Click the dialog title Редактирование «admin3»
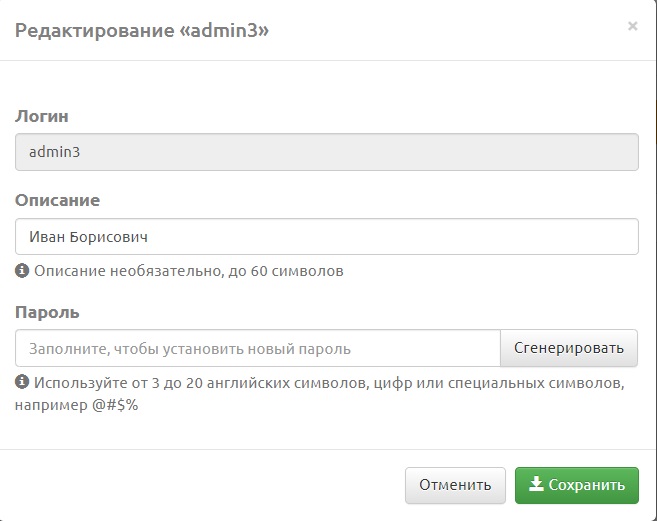Viewport: 657px width, 521px height. pos(141,31)
